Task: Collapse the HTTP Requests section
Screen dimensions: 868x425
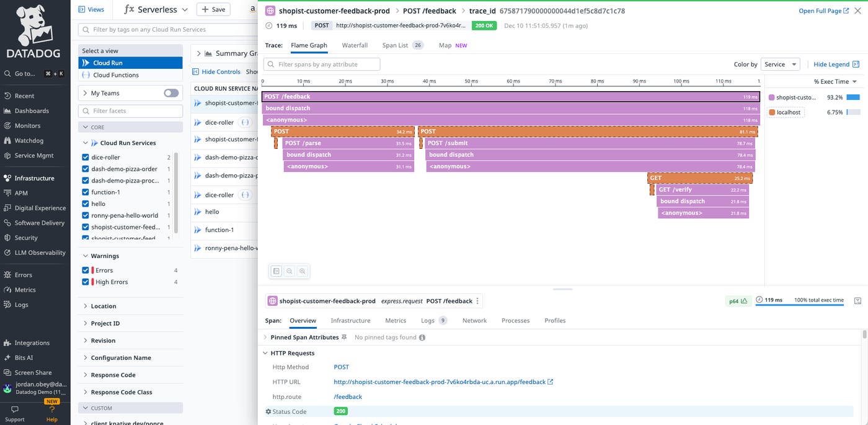Action: [265, 353]
